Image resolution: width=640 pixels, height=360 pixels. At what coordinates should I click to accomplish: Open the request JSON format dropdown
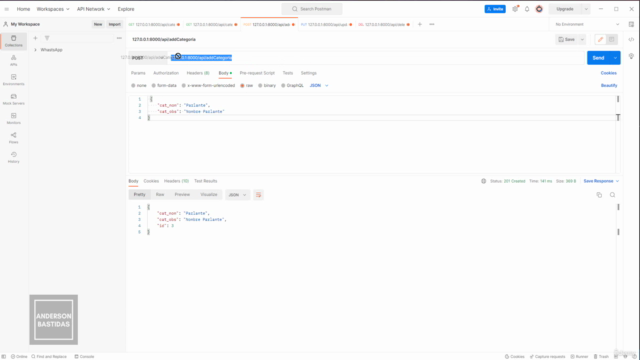[319, 86]
